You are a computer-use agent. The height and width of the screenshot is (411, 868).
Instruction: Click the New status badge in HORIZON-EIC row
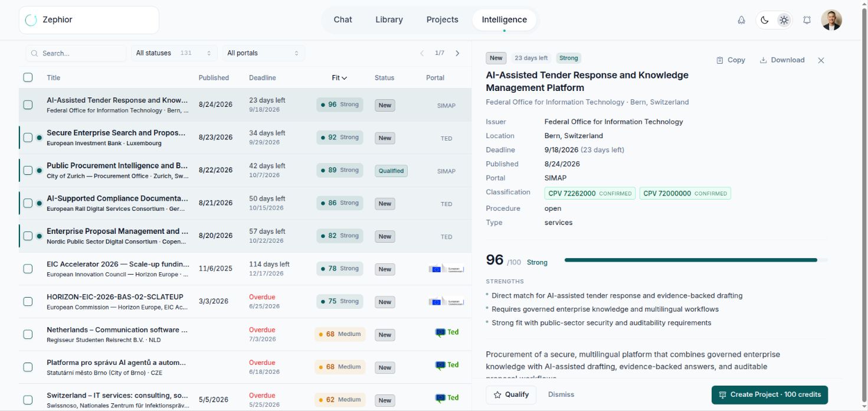click(x=385, y=302)
